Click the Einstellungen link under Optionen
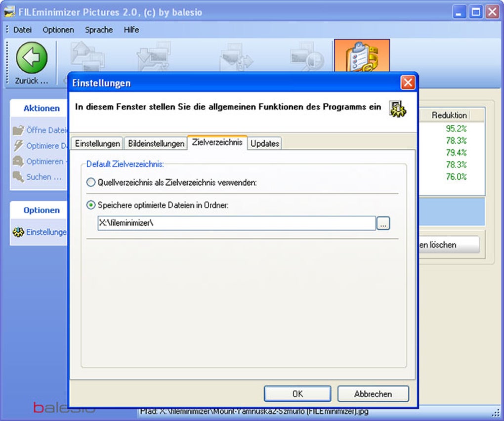Viewport: 504px width, 421px height. coord(46,232)
